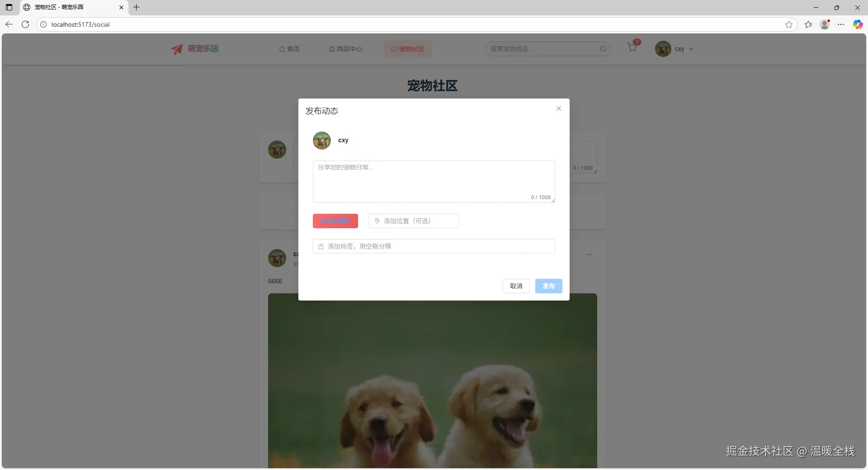Open the shopping cart in the site header

(632, 47)
